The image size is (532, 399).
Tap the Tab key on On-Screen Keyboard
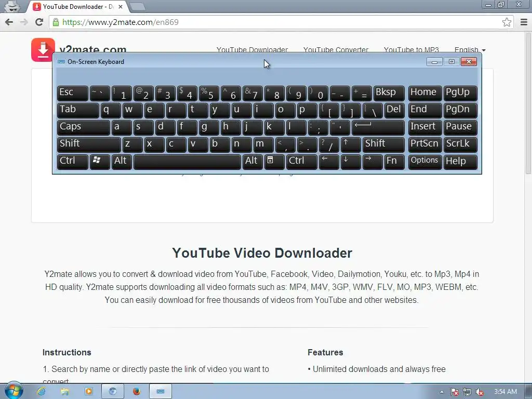click(x=78, y=110)
